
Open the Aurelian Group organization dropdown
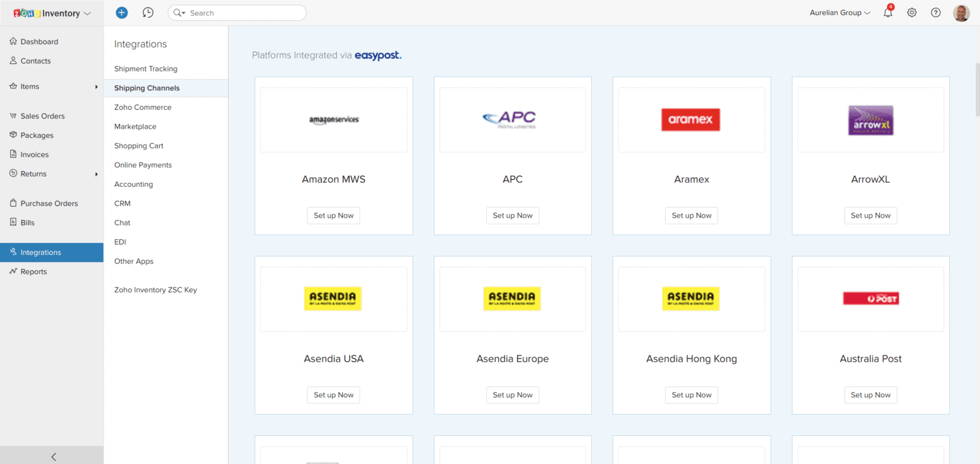point(840,13)
